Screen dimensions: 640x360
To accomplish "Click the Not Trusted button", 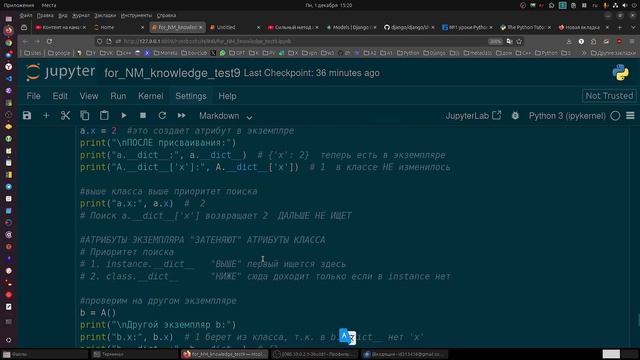I will coord(609,96).
